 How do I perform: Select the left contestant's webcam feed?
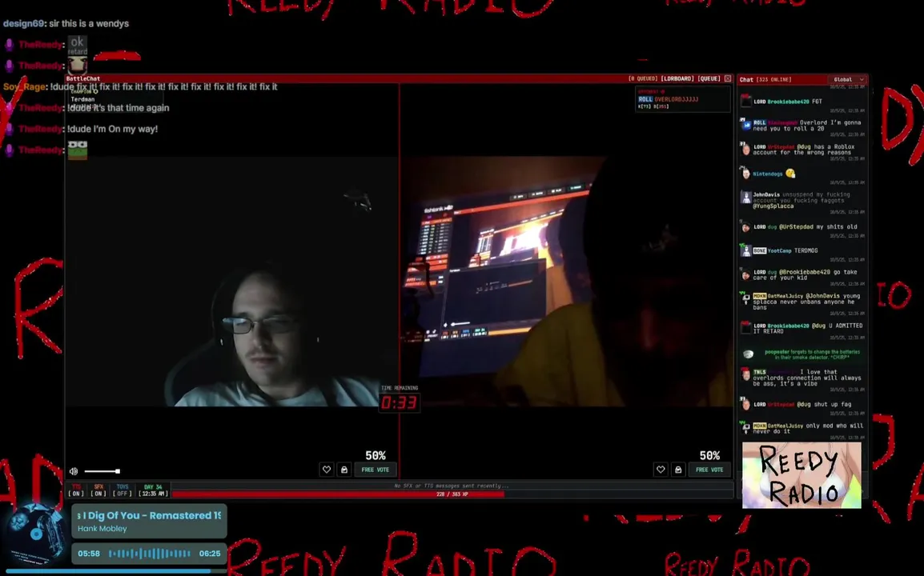(231, 282)
